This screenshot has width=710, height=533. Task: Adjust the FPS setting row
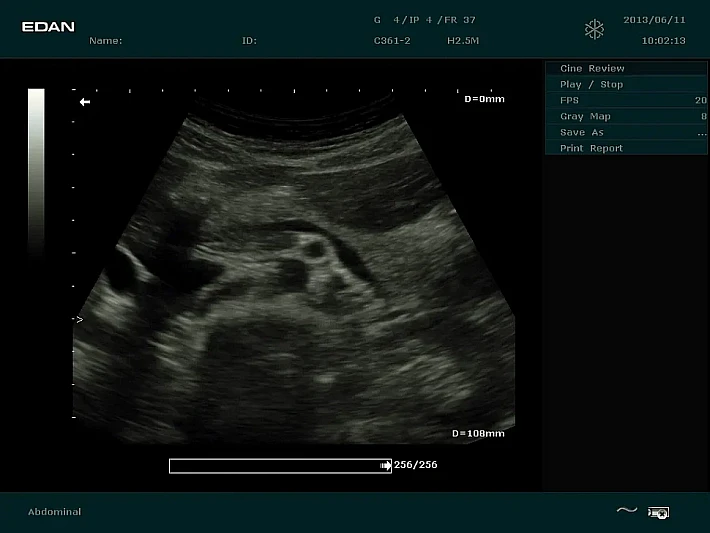(625, 101)
